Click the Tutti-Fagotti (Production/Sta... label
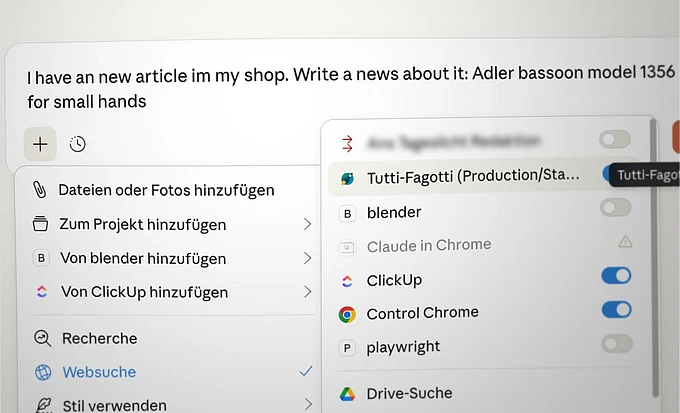Screen dimensions: 680x413 point(473,176)
